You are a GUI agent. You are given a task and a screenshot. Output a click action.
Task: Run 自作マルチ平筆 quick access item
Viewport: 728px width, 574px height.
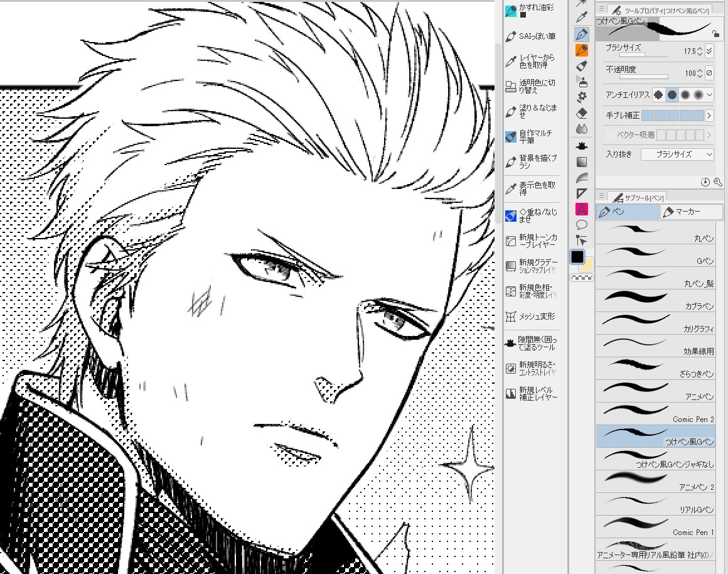[532, 136]
